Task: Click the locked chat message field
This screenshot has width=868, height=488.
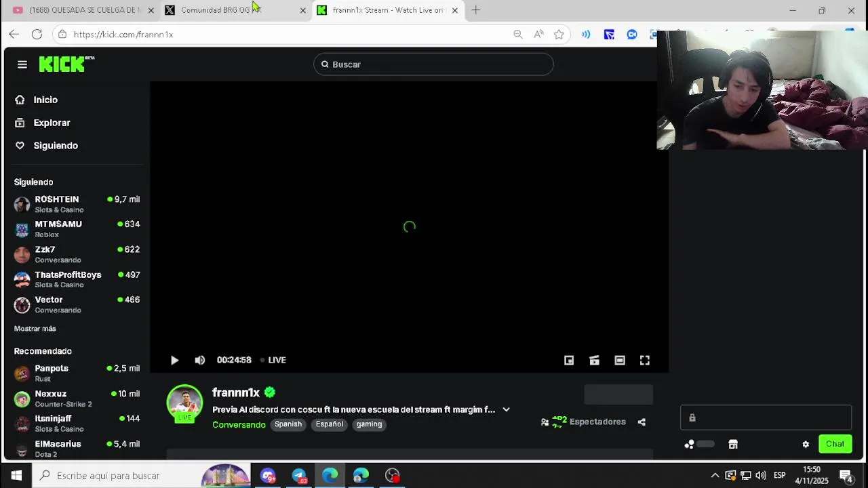Action: tap(766, 418)
